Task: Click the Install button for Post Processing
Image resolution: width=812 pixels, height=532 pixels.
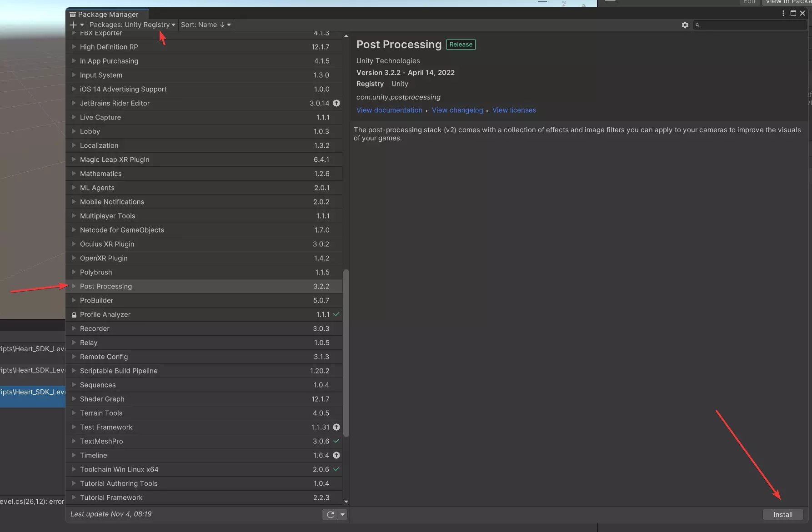Action: point(782,514)
